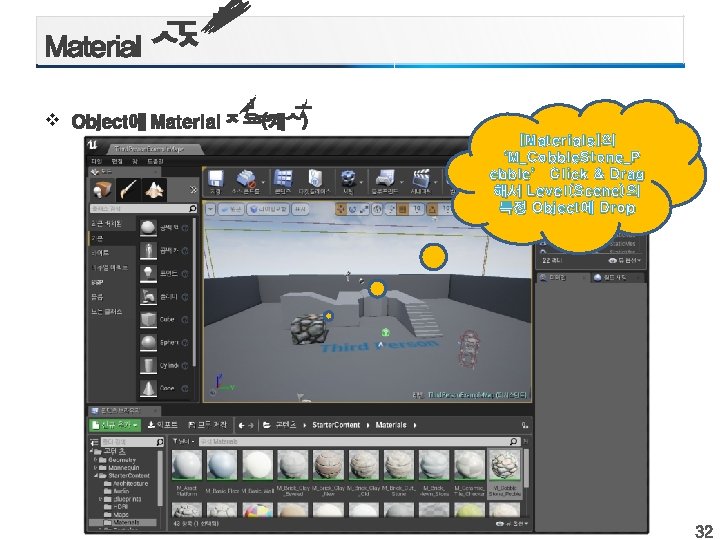Select the rotate gizmo tool in viewport
Screen dimensions: 720x540
352,209
